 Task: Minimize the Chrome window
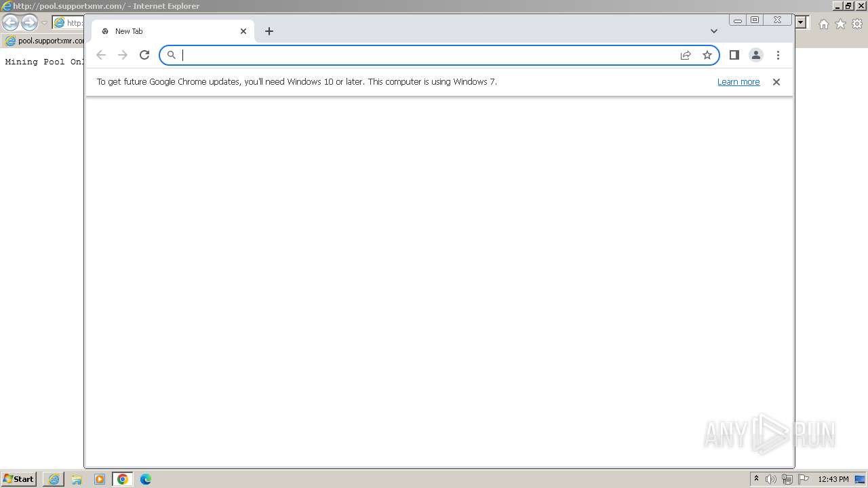tap(738, 20)
